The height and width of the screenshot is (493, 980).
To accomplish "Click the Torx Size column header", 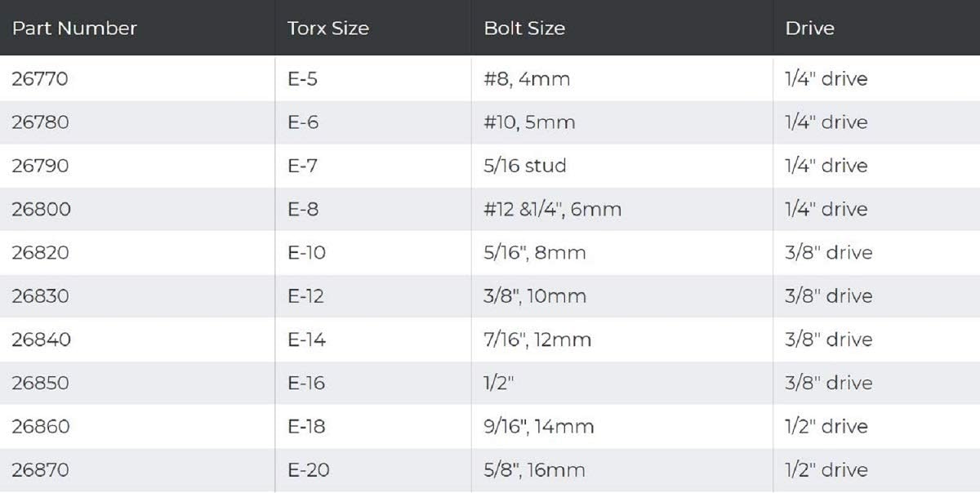I will point(327,28).
